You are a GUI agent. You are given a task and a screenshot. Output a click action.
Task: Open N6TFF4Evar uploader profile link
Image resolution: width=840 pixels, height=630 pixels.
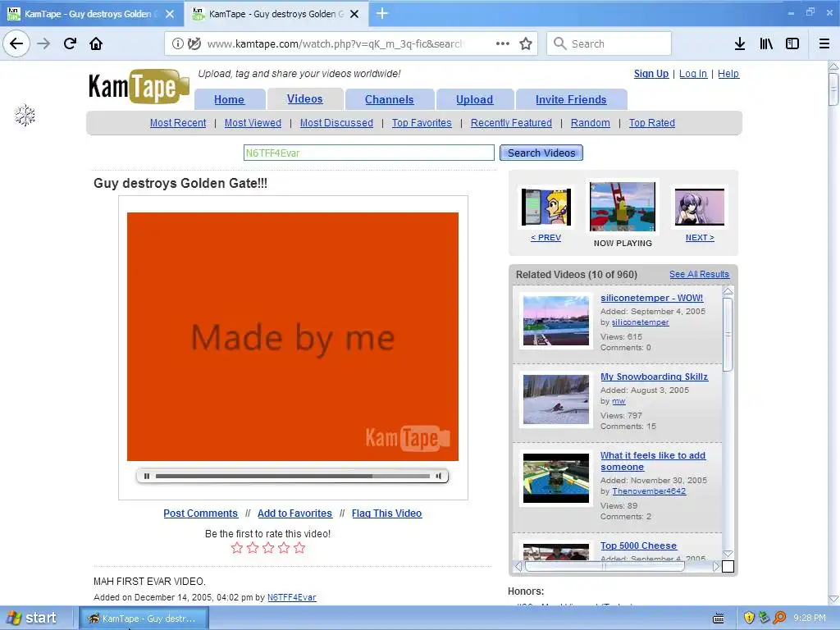click(292, 597)
